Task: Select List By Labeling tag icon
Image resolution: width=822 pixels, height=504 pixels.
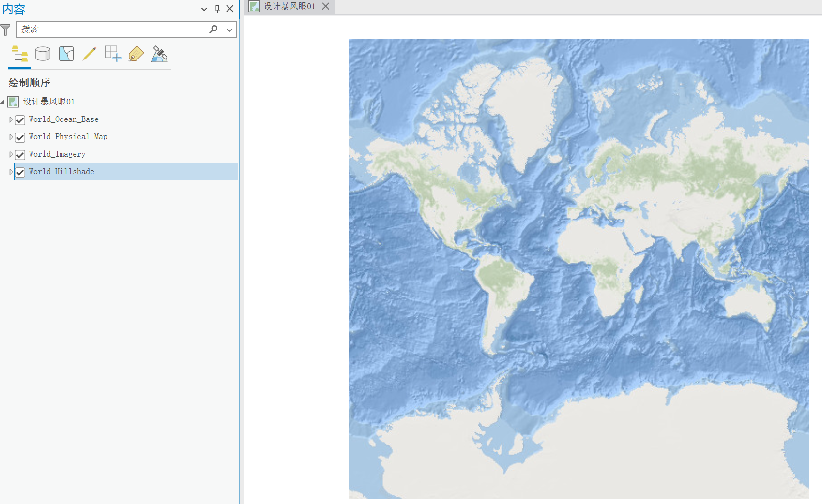Action: click(136, 54)
